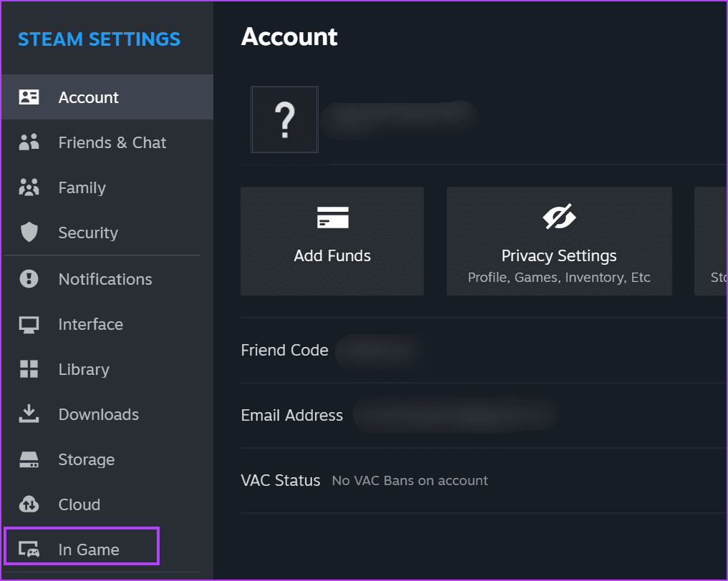Click the Family group icon
728x581 pixels.
pyautogui.click(x=29, y=187)
